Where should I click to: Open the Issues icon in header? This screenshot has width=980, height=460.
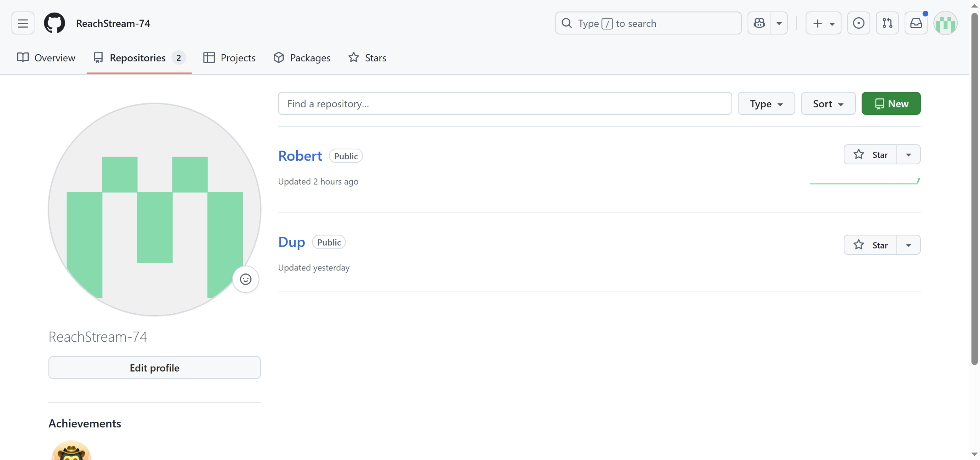tap(858, 23)
